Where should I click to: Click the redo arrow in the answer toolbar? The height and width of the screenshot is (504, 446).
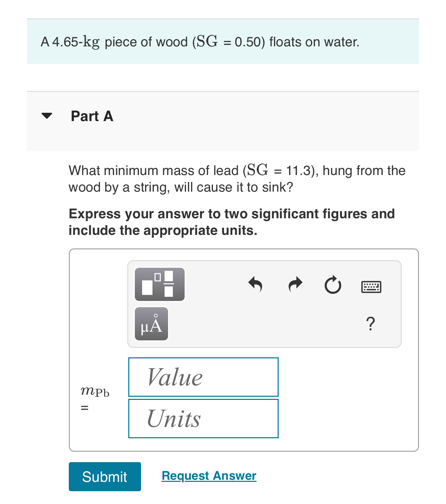coord(295,285)
